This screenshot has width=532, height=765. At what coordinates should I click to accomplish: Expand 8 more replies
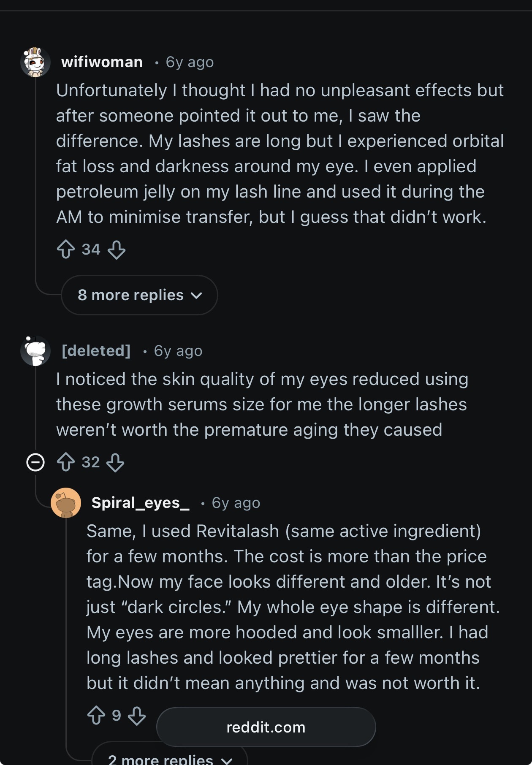139,295
